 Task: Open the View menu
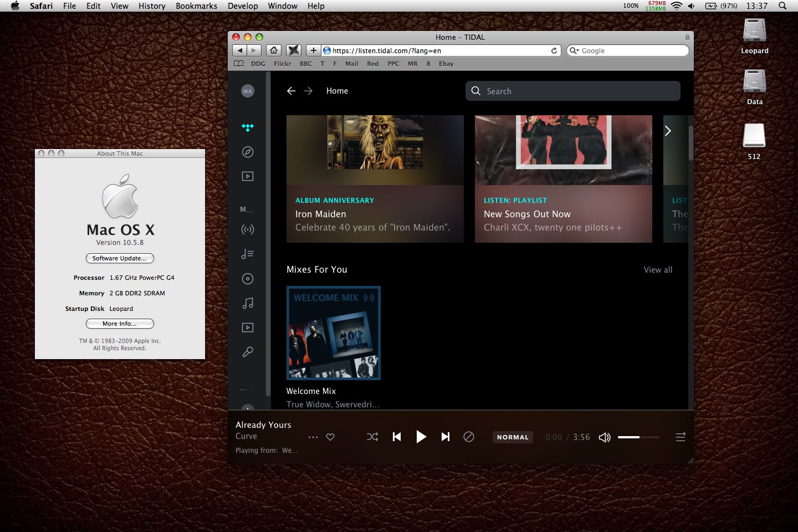click(x=120, y=6)
